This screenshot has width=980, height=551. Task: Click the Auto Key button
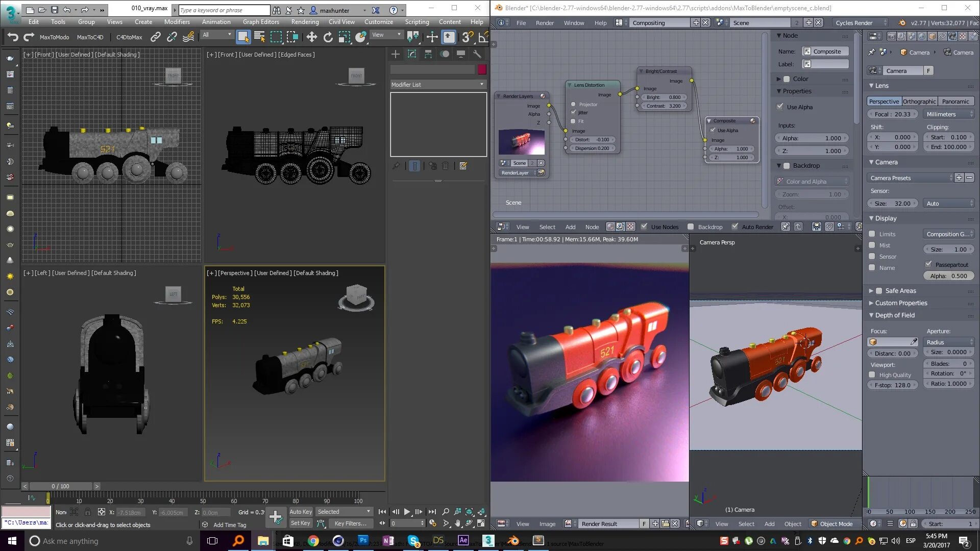click(301, 512)
